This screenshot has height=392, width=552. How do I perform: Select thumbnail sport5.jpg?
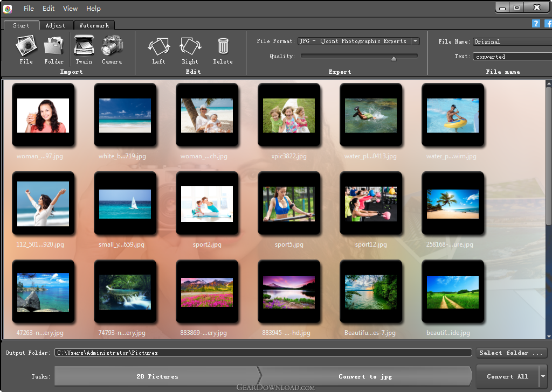(x=289, y=204)
